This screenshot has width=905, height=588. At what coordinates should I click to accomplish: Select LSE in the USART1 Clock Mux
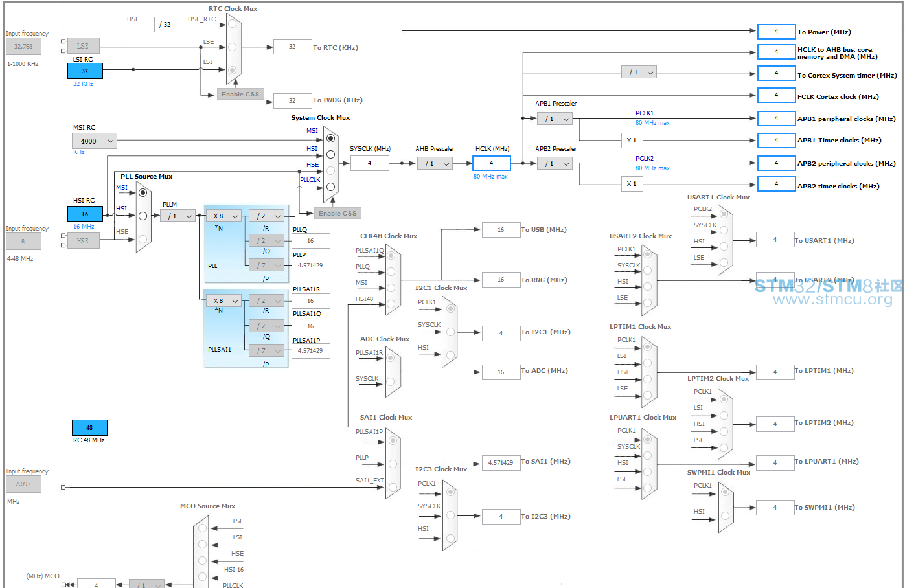[724, 264]
